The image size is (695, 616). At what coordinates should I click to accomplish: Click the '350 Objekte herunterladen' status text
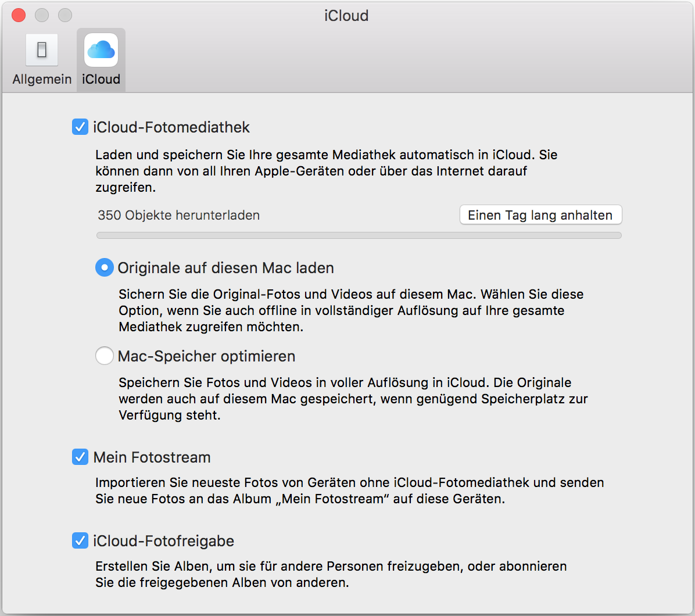pos(178,216)
